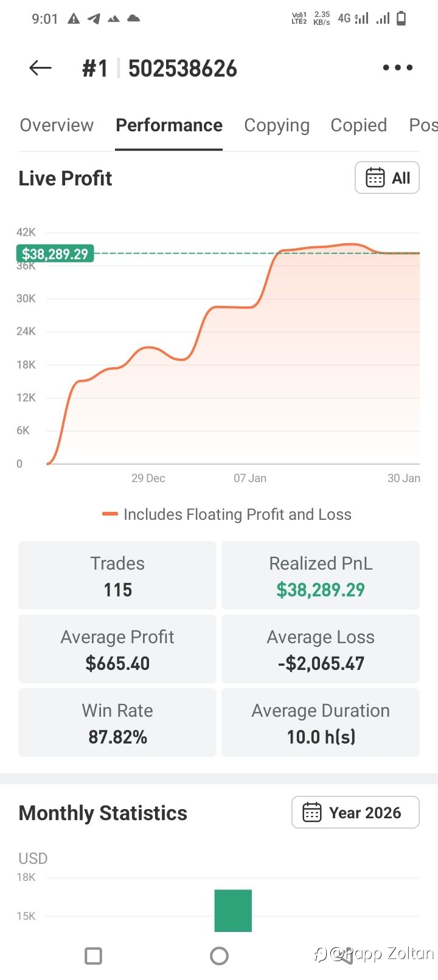438x980 pixels.
Task: Tap the Android recent apps square
Action: click(x=93, y=956)
